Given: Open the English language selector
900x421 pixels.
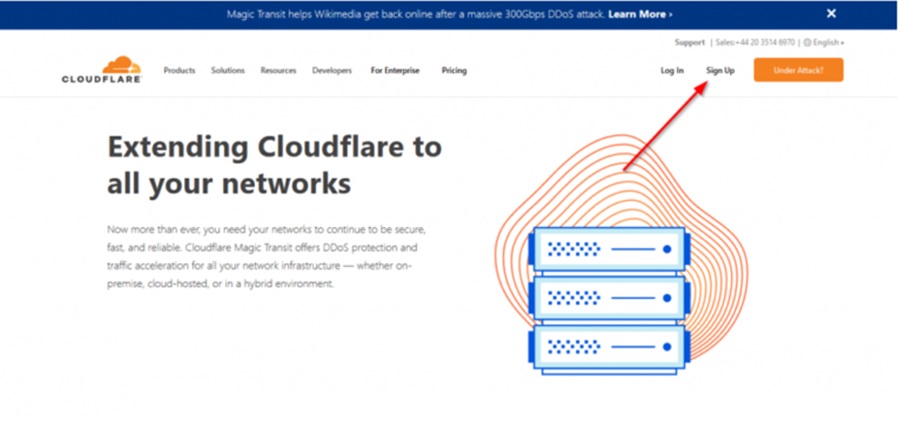Looking at the screenshot, I should (825, 43).
